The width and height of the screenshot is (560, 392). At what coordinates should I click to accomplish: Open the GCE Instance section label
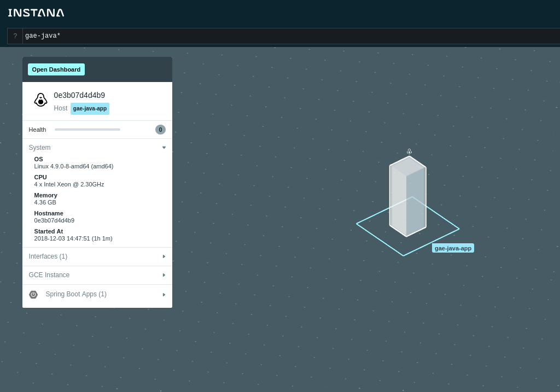49,275
